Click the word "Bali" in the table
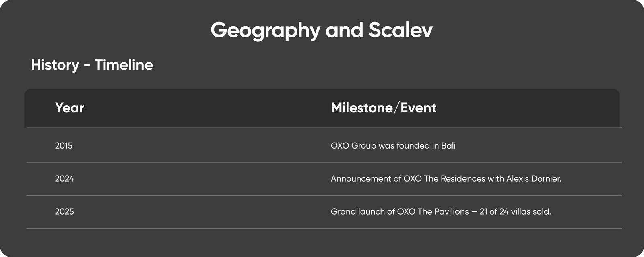The height and width of the screenshot is (257, 644). pos(448,146)
